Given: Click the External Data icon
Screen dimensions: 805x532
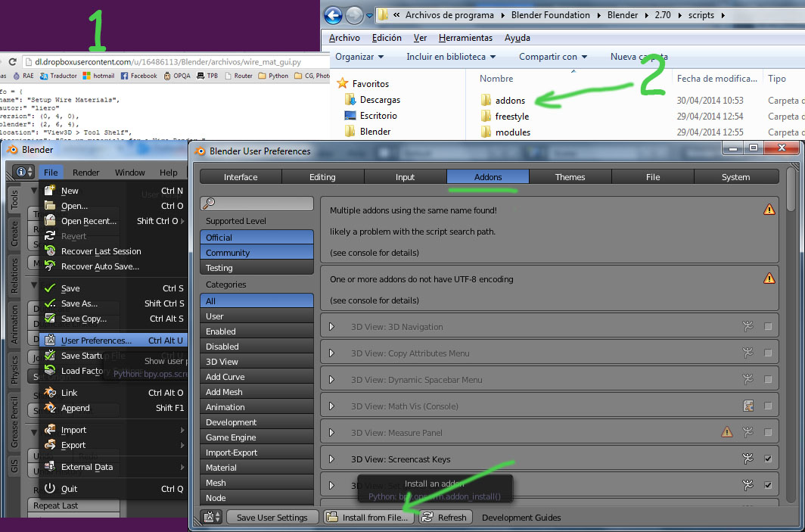Looking at the screenshot, I should point(50,467).
